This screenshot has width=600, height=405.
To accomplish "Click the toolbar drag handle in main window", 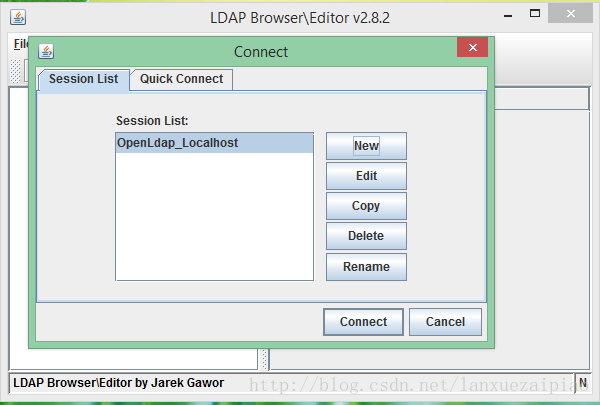I will [x=15, y=71].
